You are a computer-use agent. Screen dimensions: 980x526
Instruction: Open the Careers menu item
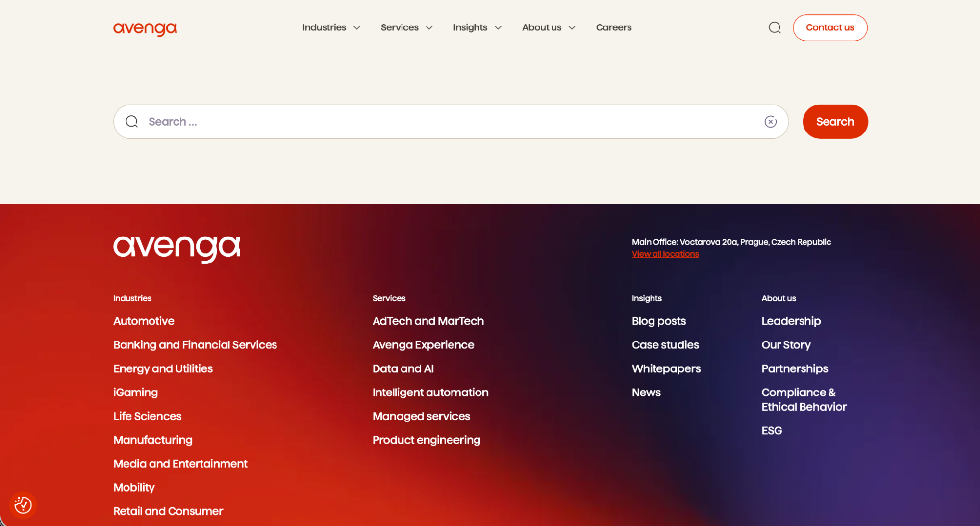click(x=613, y=27)
